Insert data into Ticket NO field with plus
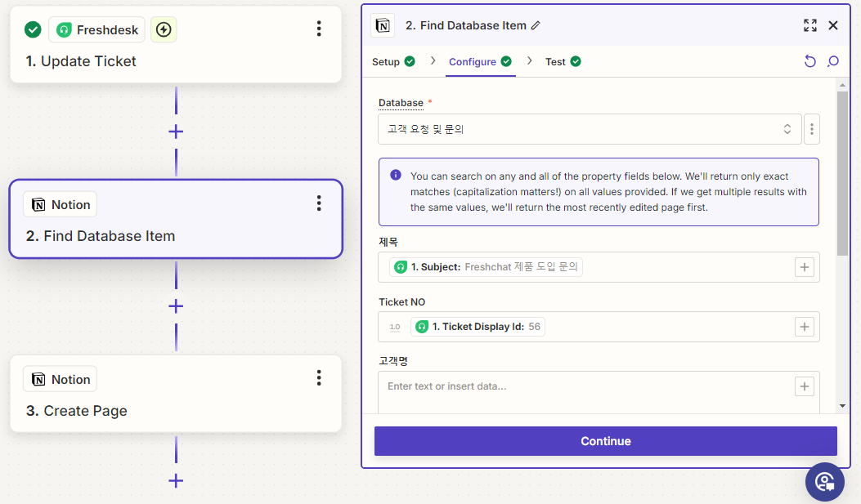The height and width of the screenshot is (504, 861). (x=805, y=327)
